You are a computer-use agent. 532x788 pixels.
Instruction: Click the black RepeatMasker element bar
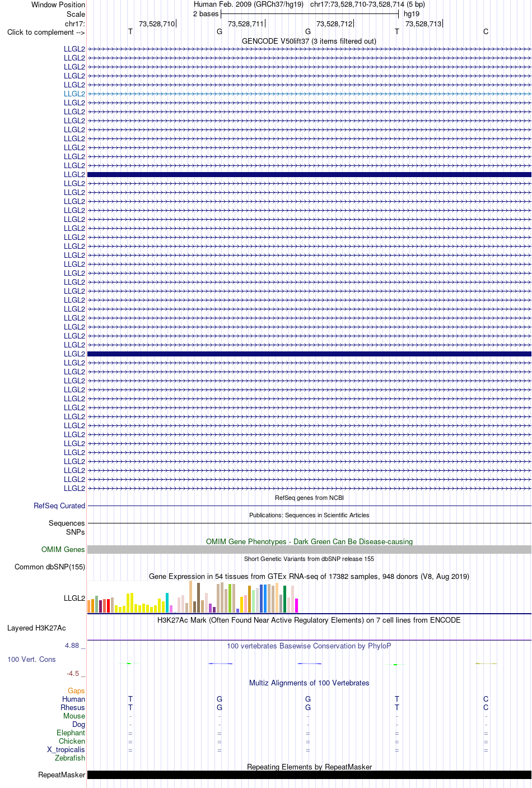click(309, 775)
